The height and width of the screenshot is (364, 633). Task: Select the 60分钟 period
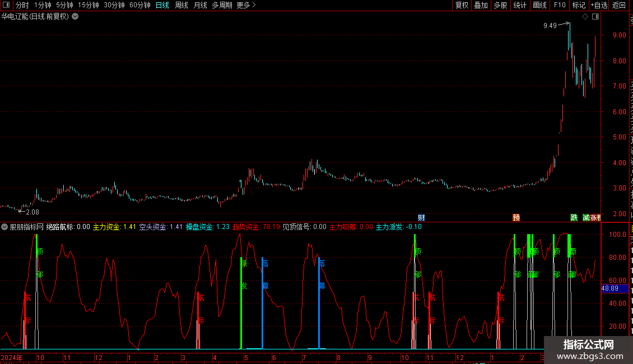[x=139, y=5]
